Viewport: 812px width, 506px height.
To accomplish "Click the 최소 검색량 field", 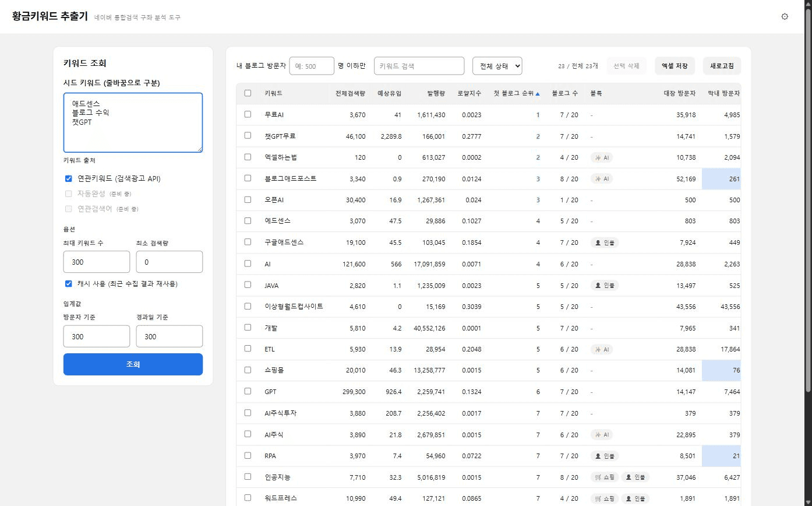I will tap(170, 262).
